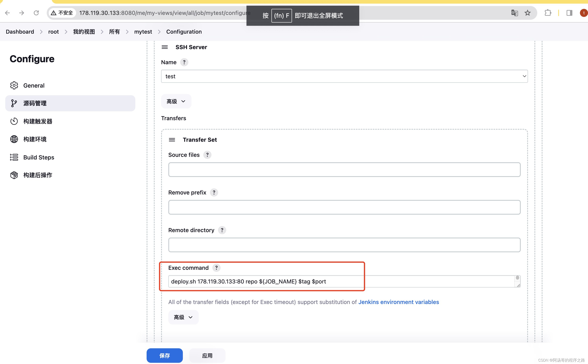
Task: Bookmark page with star icon
Action: coord(528,13)
